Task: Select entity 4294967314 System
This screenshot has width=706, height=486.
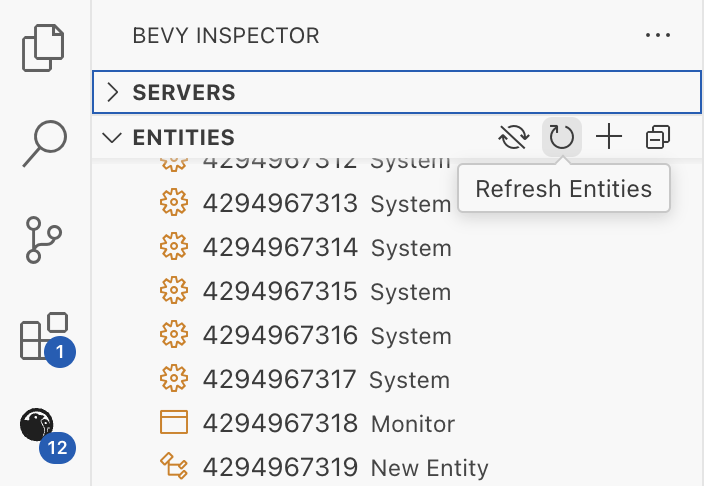Action: point(397,247)
